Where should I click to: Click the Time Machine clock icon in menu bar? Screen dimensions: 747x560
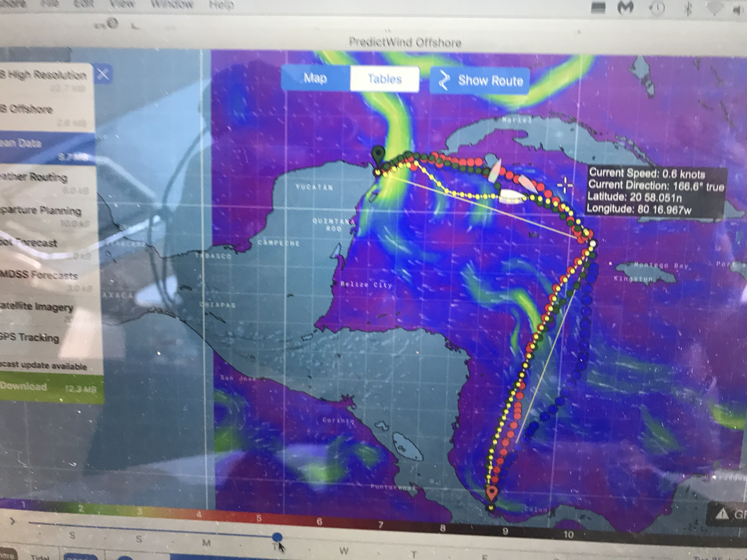658,8
